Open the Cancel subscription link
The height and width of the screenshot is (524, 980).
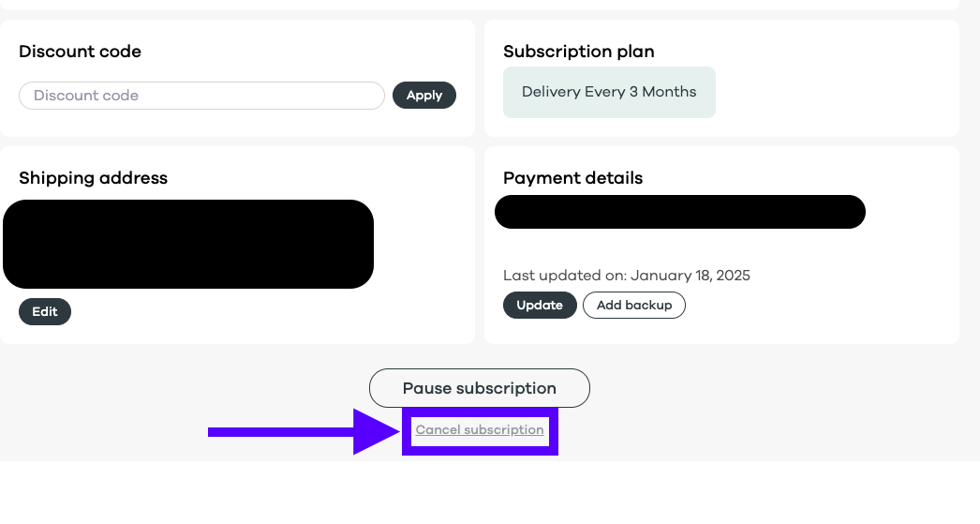(480, 430)
